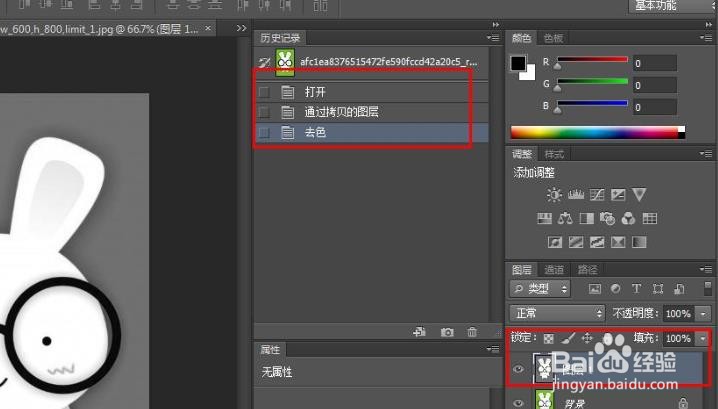Lock image pixels (brush icon)
718x409 pixels.
[x=568, y=339]
